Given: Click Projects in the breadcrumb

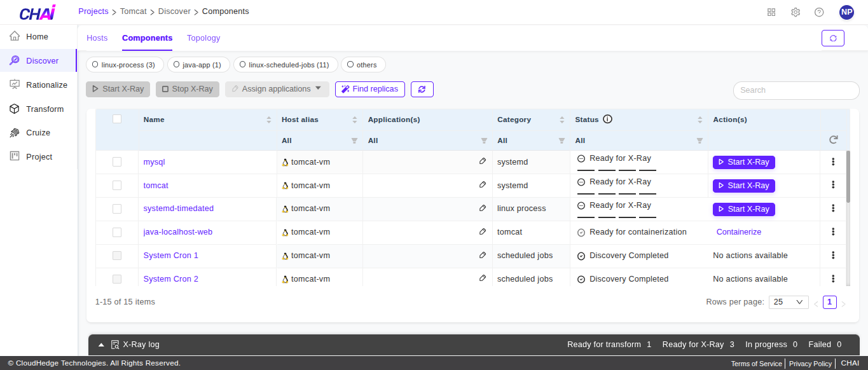Looking at the screenshot, I should coord(93,11).
